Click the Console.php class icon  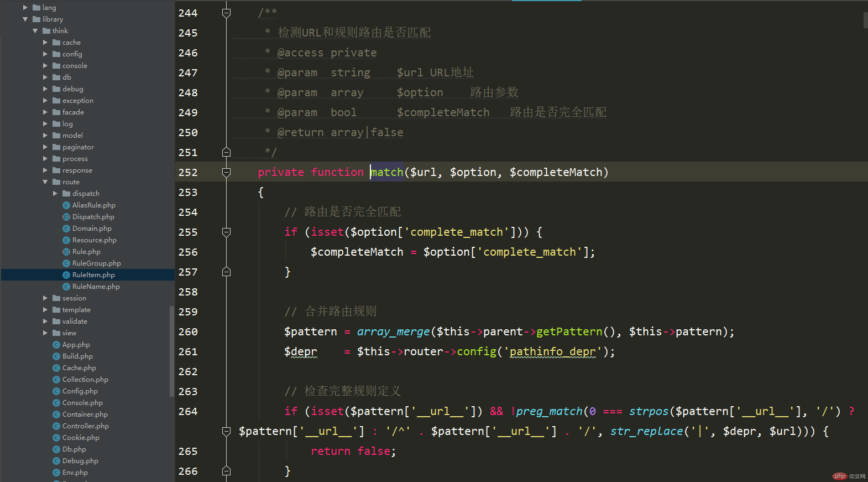click(x=56, y=403)
